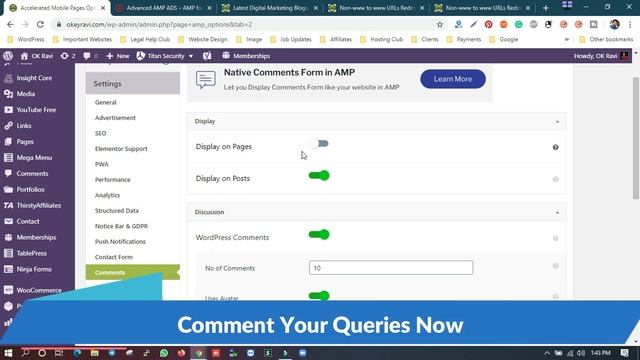Open Pages in WordPress sidebar

click(25, 142)
